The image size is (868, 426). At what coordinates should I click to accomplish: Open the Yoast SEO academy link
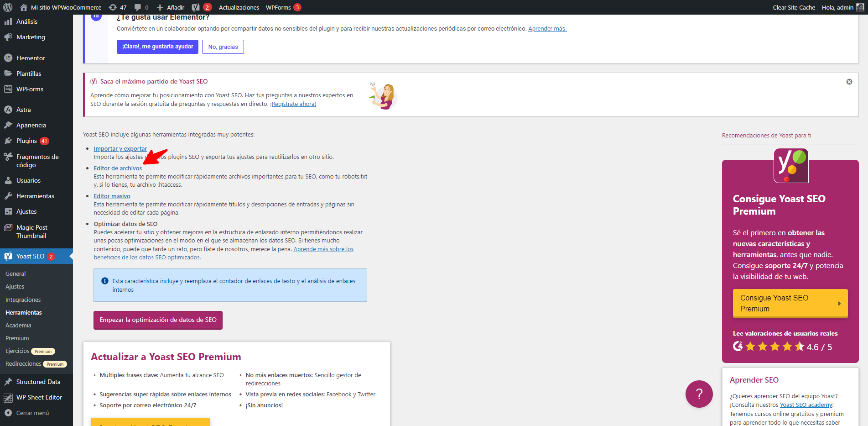pyautogui.click(x=806, y=405)
